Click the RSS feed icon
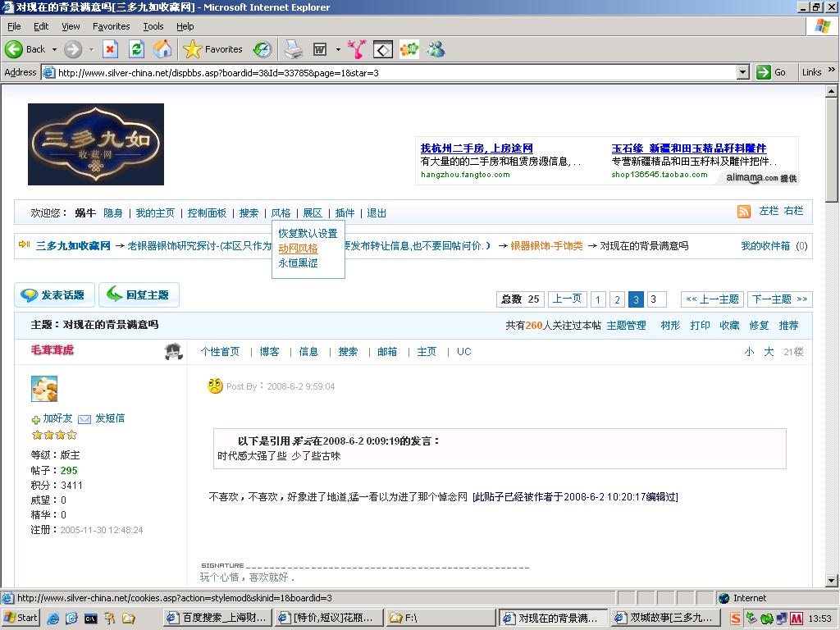The image size is (840, 630). coord(744,212)
